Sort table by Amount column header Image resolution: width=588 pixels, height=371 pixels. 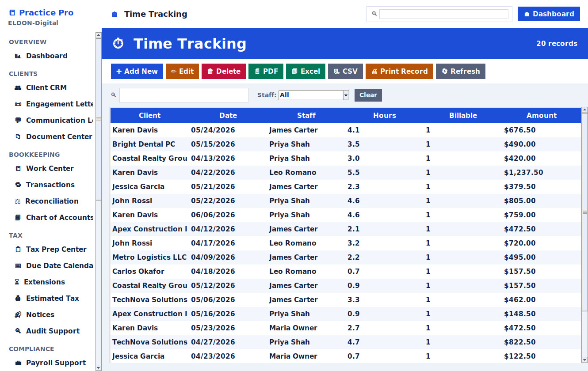[x=542, y=116]
